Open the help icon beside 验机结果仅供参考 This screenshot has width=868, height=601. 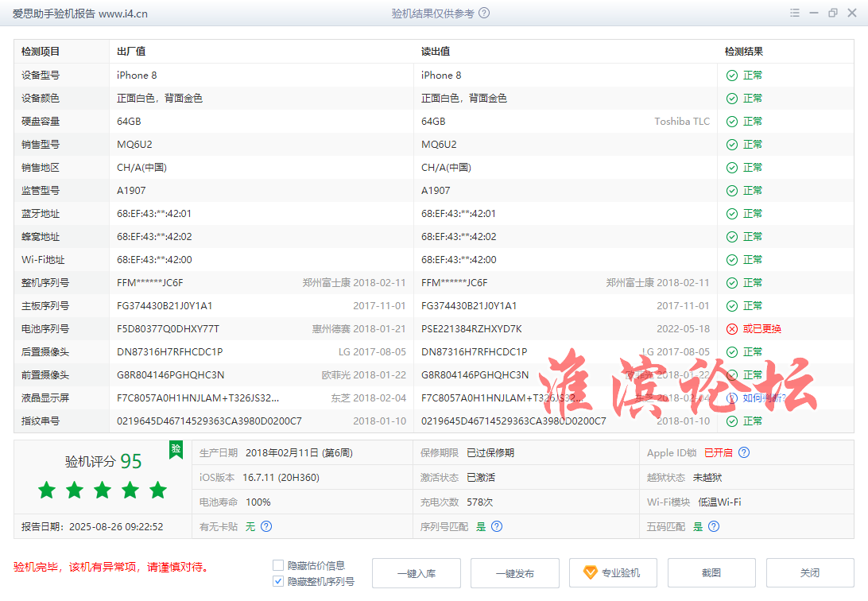484,14
